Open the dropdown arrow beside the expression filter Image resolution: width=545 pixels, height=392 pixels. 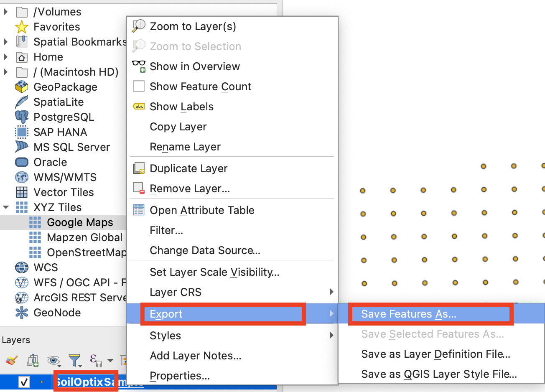(x=110, y=360)
